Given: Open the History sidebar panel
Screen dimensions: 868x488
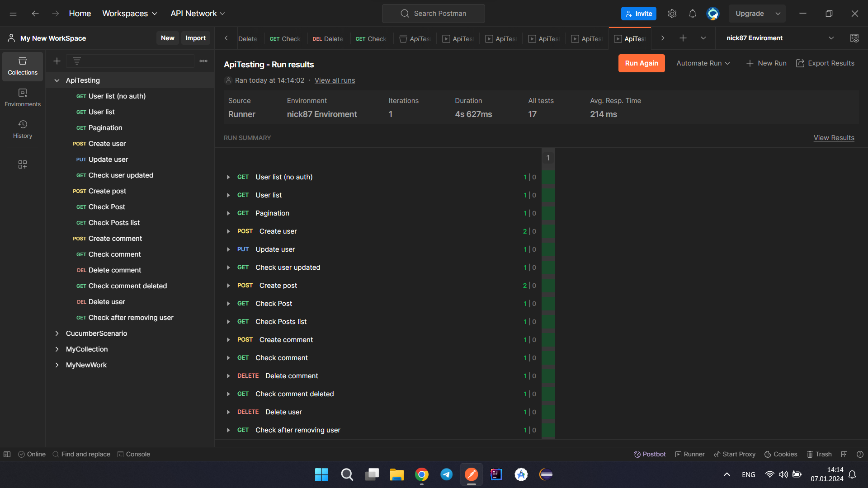Looking at the screenshot, I should (23, 129).
